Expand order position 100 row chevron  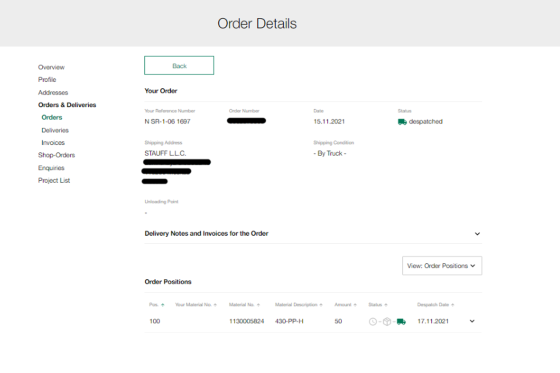[472, 321]
